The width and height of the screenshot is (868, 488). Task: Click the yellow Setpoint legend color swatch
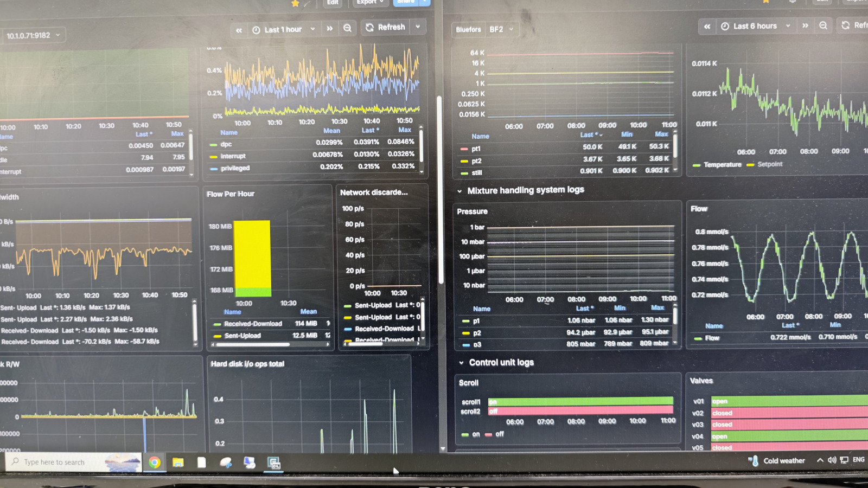pyautogui.click(x=750, y=164)
